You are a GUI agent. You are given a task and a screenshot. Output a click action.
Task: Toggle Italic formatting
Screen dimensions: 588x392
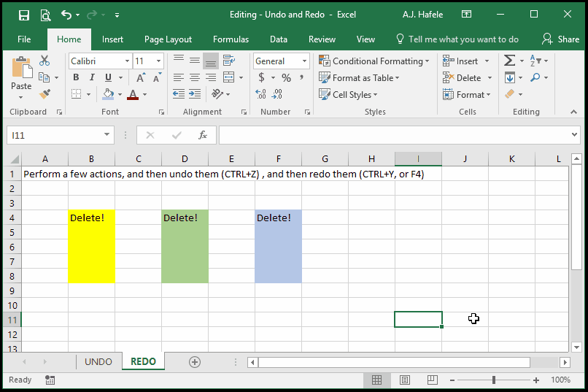(x=92, y=77)
